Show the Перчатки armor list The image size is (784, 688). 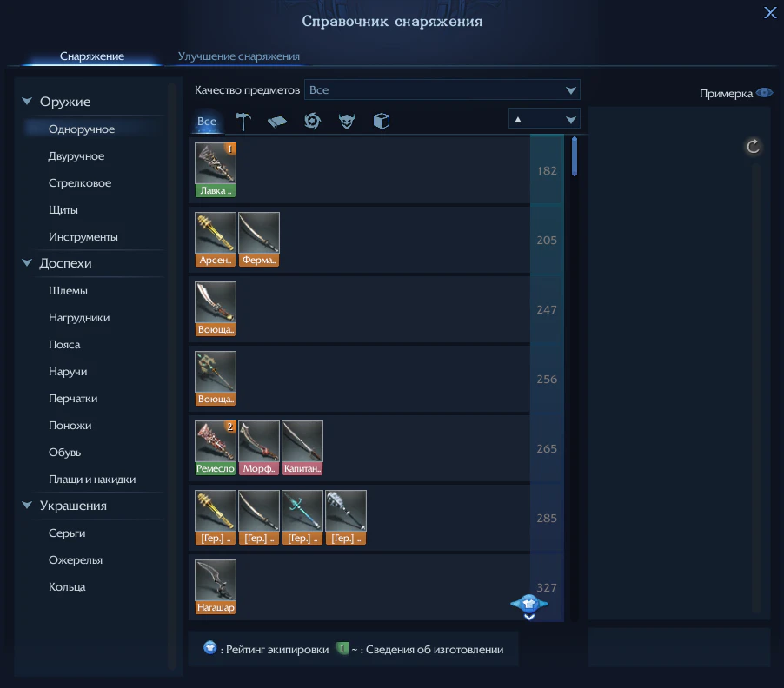coord(73,399)
